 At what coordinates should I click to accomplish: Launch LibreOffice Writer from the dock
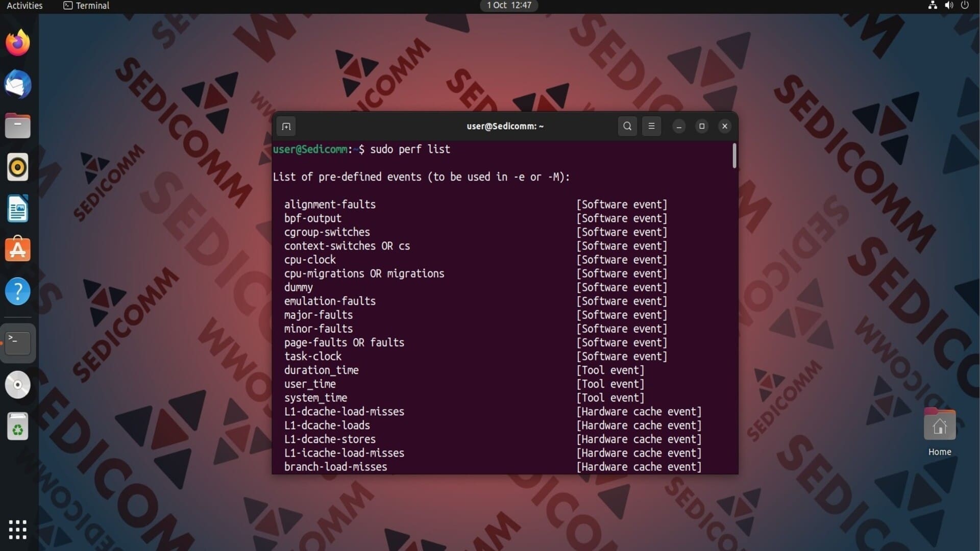[18, 209]
